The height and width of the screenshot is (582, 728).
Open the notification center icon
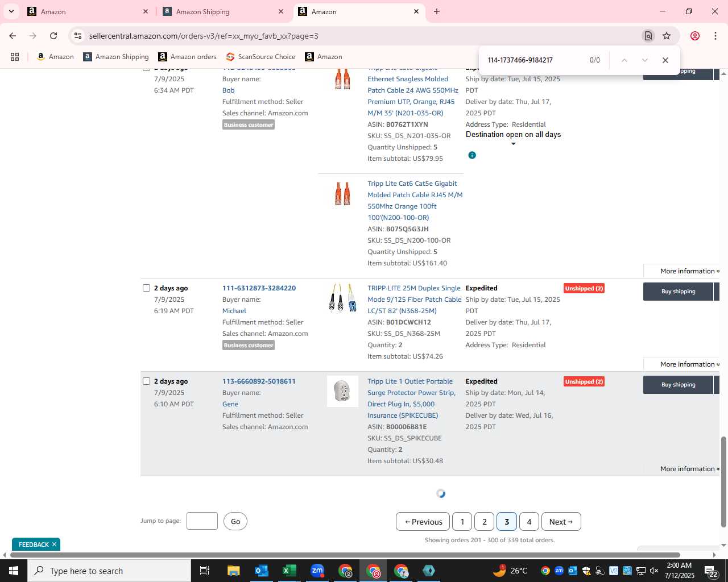pyautogui.click(x=712, y=571)
